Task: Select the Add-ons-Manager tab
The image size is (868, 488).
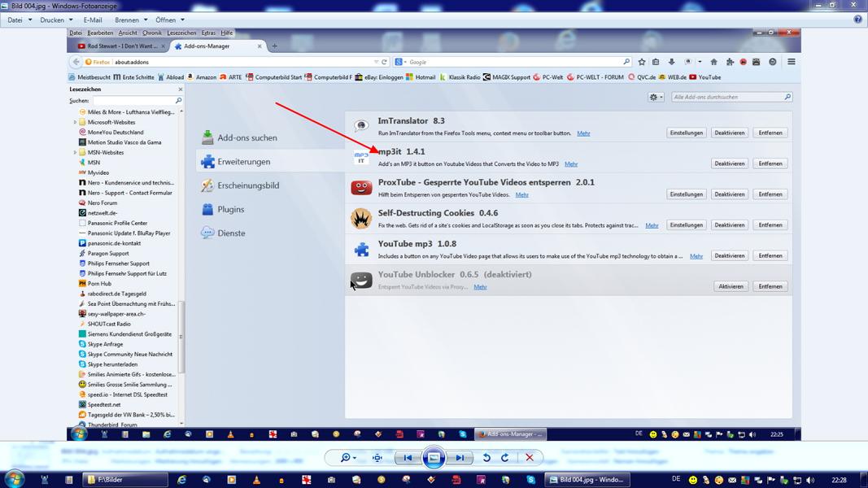Action: (x=217, y=46)
